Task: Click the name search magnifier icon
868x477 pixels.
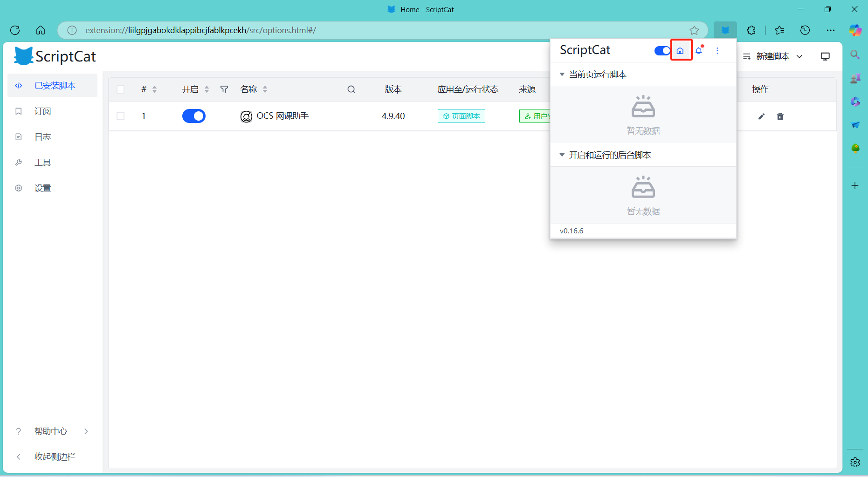Action: tap(351, 89)
